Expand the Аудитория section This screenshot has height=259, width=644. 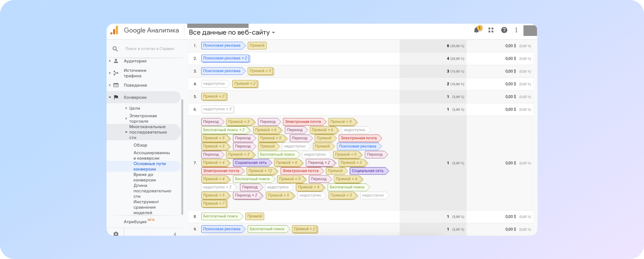[x=135, y=61]
